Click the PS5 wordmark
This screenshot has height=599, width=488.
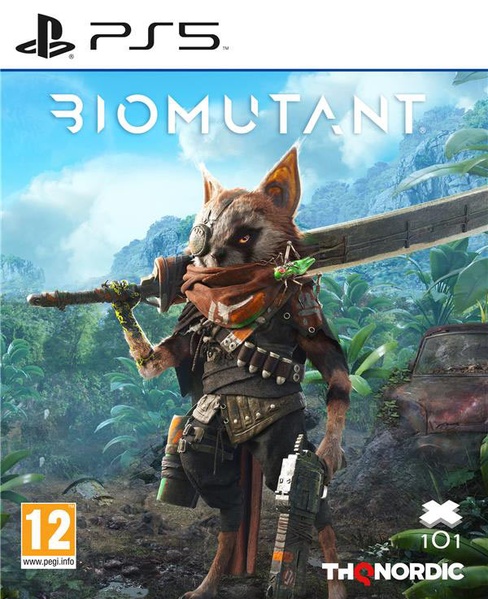[155, 36]
